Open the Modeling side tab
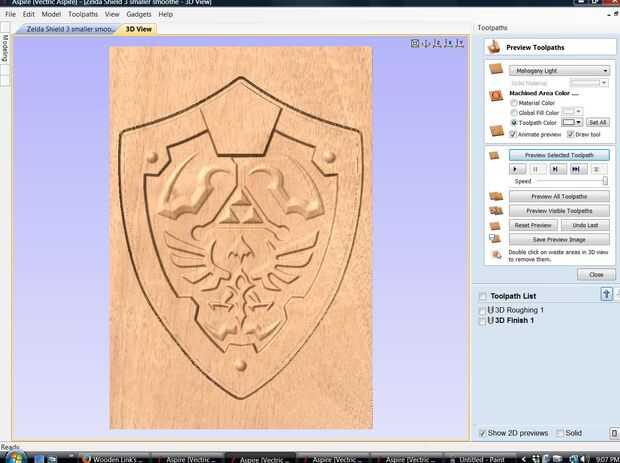This screenshot has width=620, height=463. tap(5, 48)
